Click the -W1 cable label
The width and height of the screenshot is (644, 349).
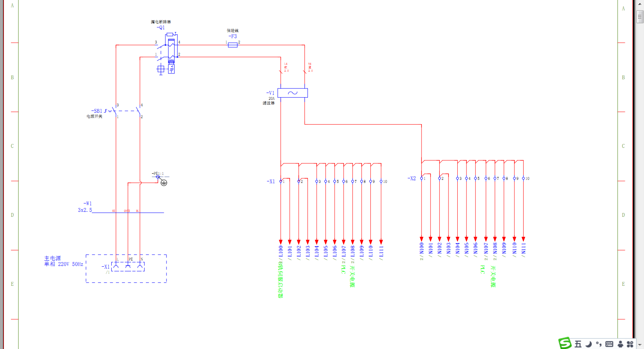click(88, 203)
